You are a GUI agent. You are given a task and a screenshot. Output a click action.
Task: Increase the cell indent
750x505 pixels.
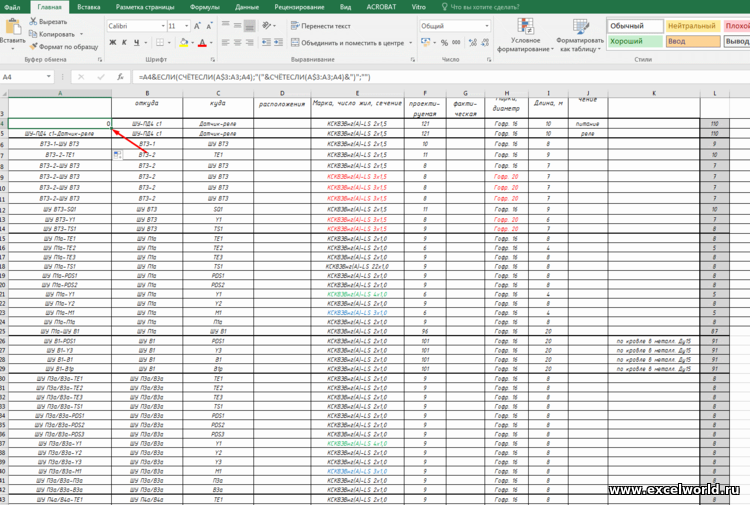pos(278,43)
